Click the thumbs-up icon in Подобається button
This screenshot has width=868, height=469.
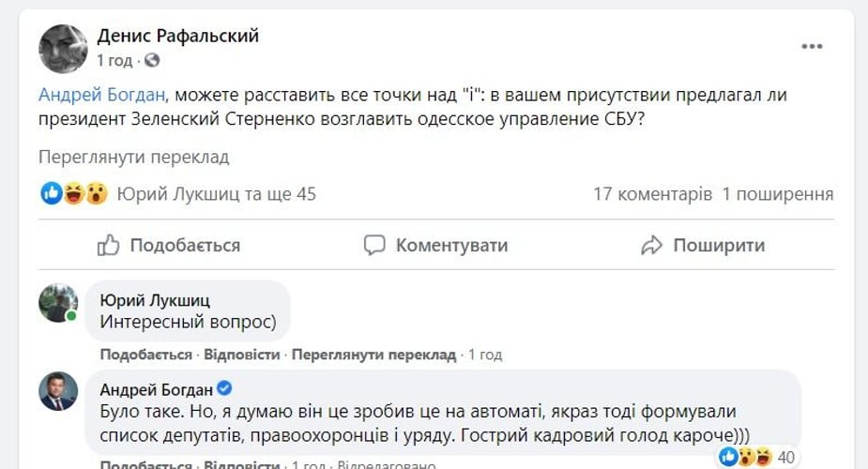109,246
